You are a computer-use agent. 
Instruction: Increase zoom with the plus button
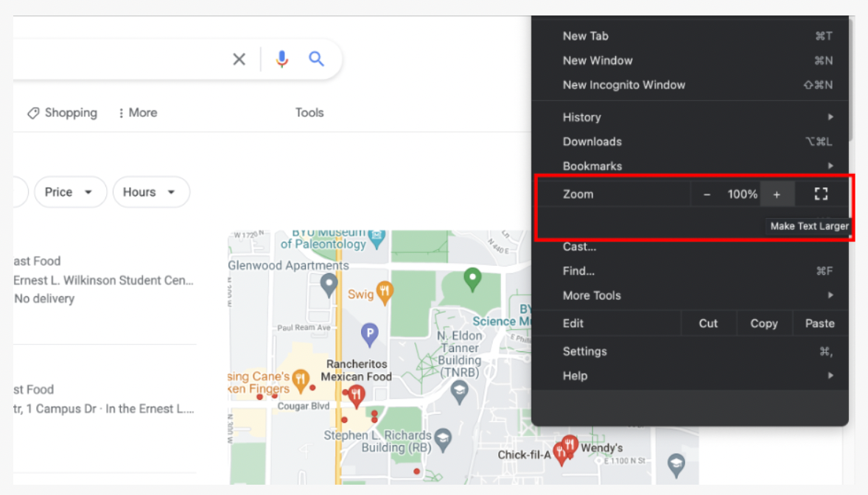[777, 194]
